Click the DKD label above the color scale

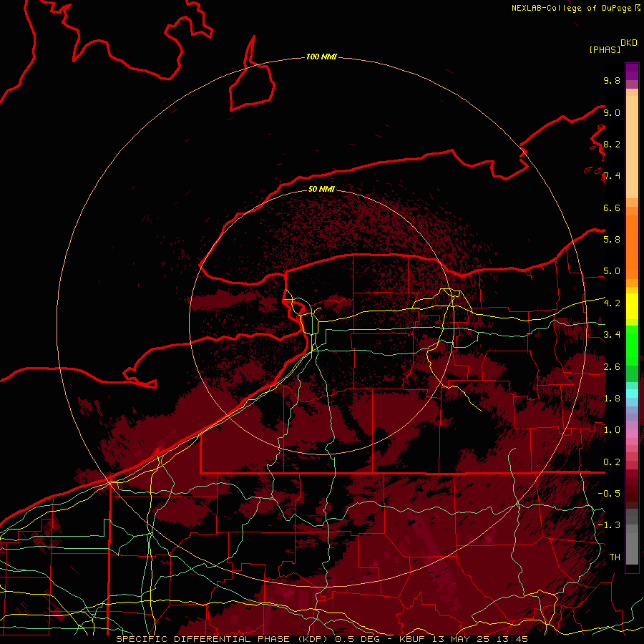tap(629, 43)
